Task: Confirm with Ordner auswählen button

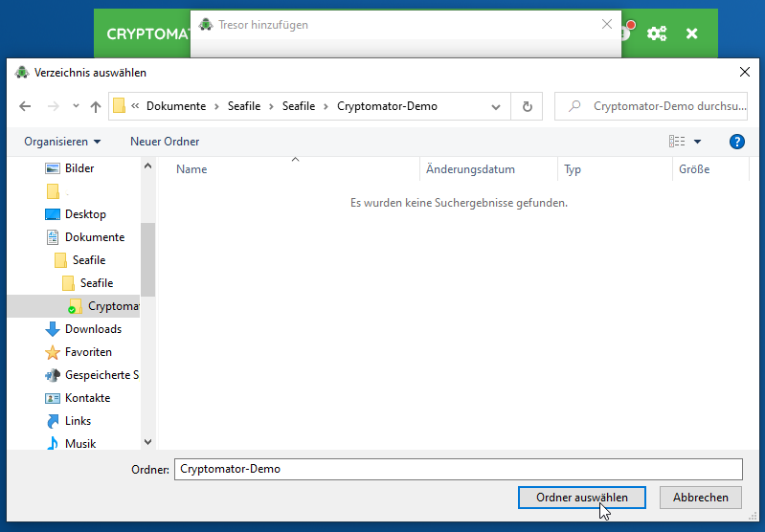Action: click(x=581, y=498)
